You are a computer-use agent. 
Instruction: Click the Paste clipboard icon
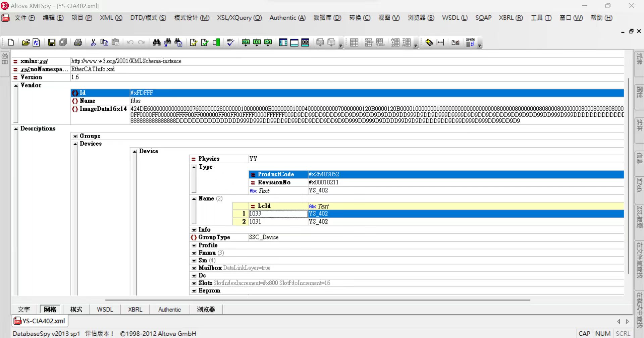coord(115,43)
